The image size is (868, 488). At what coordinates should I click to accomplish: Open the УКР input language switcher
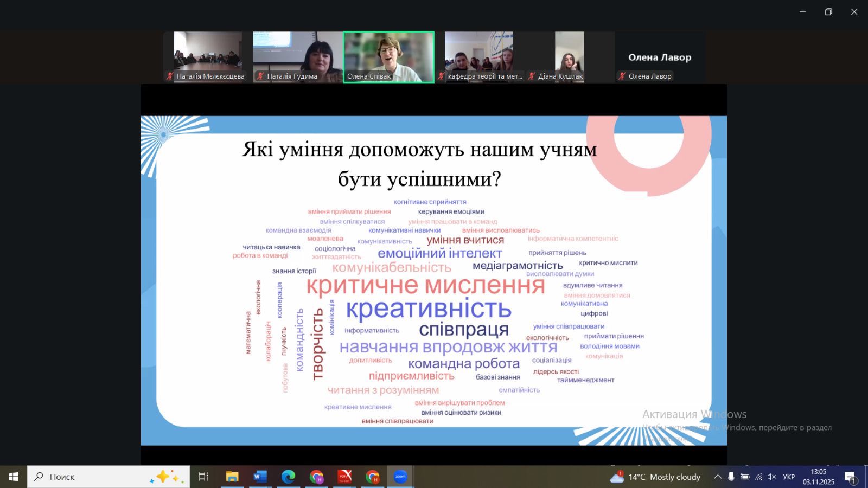point(789,477)
